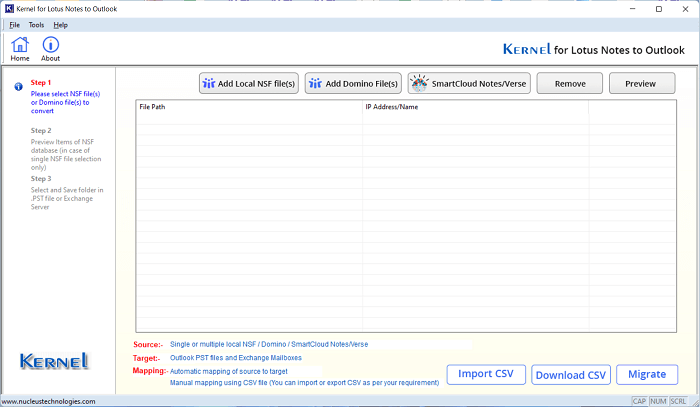This screenshot has width=700, height=407.
Task: Close the Kernel for Lotus Notes window
Action: tap(685, 9)
